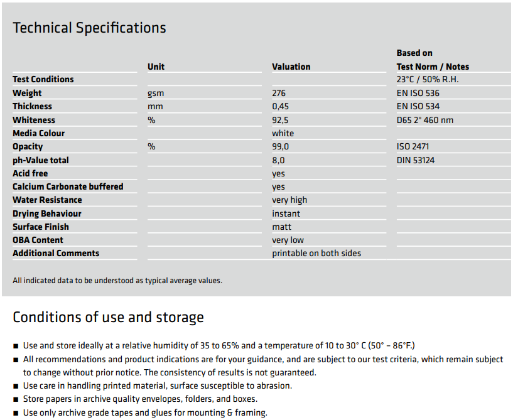Select the D65 2° 460 nm note
513x420 pixels.
click(424, 120)
